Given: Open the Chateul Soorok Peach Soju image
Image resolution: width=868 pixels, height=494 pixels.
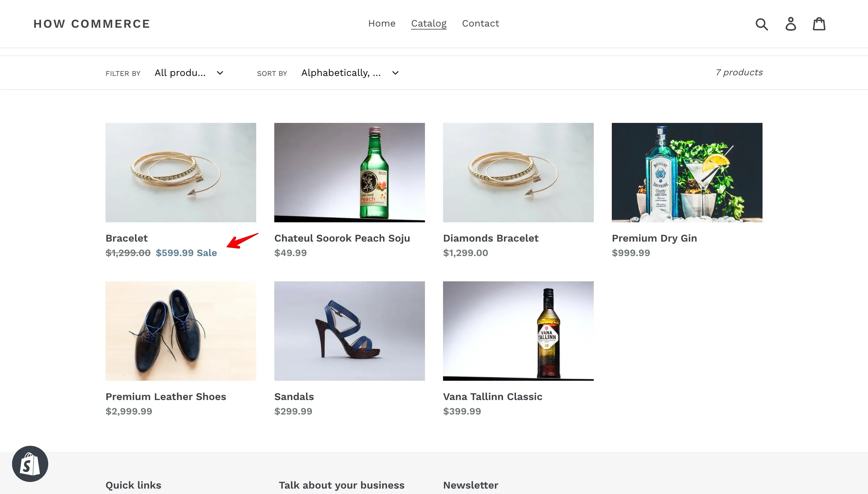Looking at the screenshot, I should [x=349, y=172].
